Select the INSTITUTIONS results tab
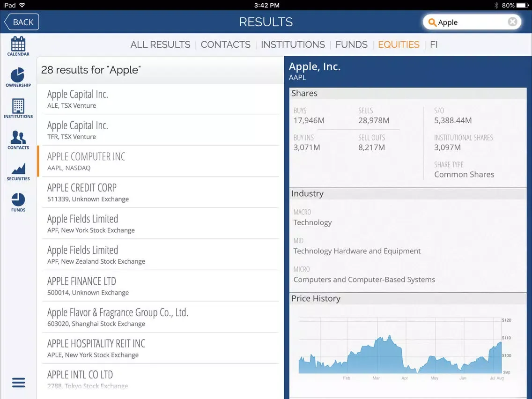The width and height of the screenshot is (532, 399). point(293,44)
